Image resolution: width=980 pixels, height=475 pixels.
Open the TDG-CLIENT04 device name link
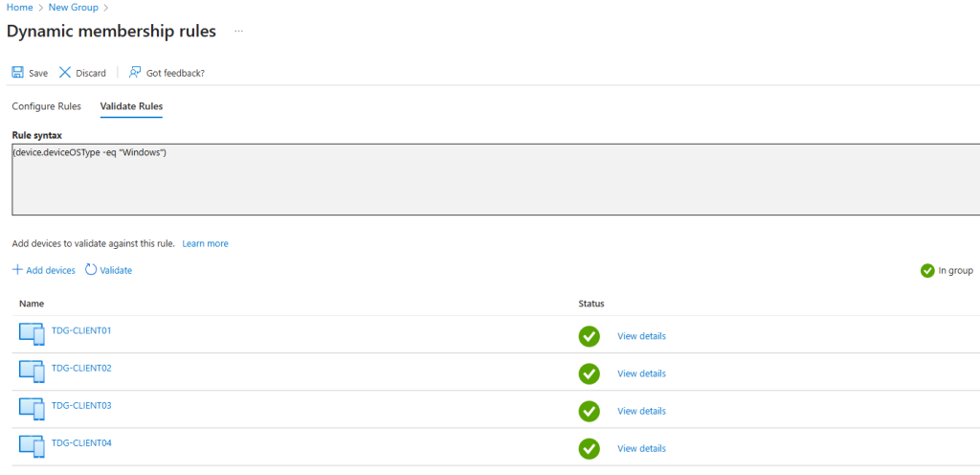click(81, 442)
